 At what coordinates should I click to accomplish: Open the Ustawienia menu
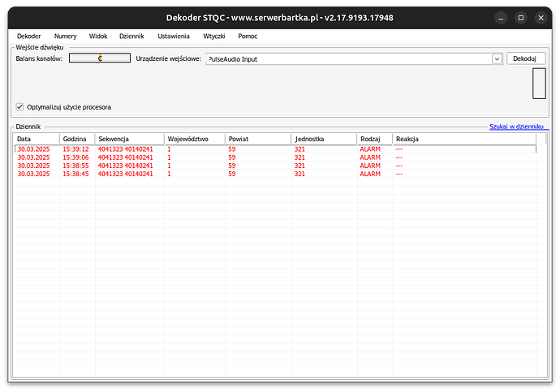tap(173, 37)
